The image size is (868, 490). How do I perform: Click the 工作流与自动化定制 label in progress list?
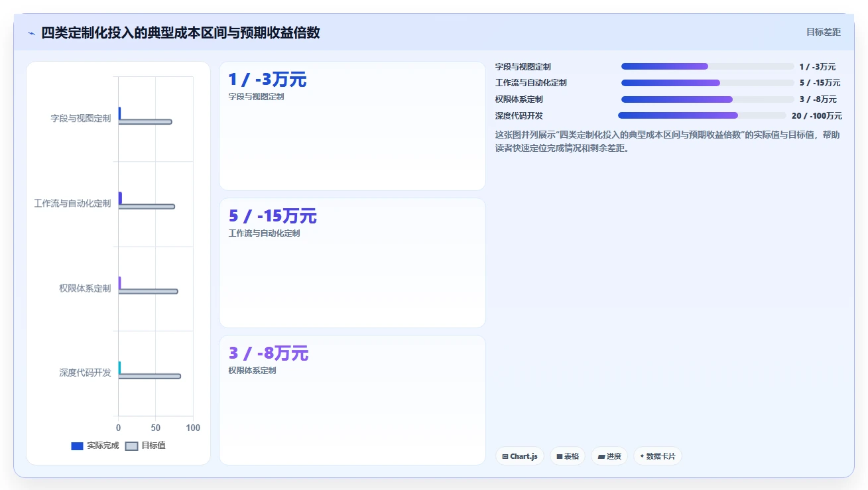click(x=531, y=83)
